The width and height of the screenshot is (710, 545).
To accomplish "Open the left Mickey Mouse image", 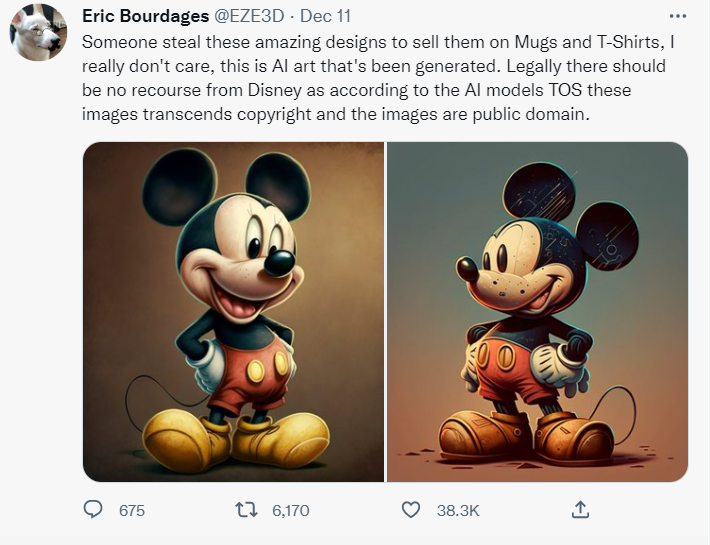I will click(x=233, y=312).
